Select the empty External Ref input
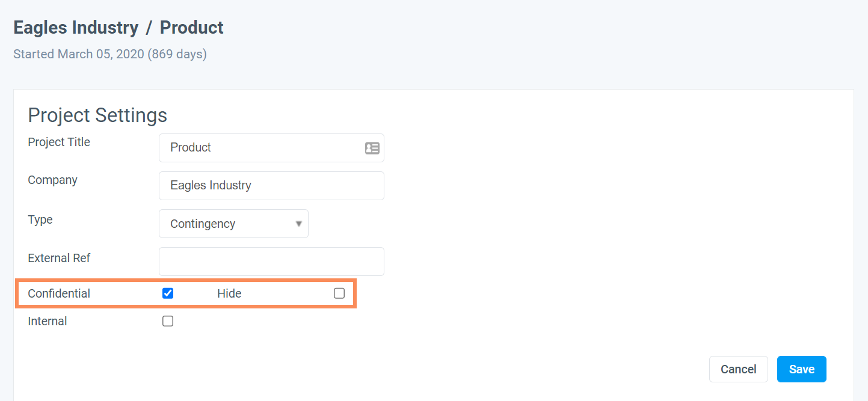868x401 pixels. [x=271, y=262]
